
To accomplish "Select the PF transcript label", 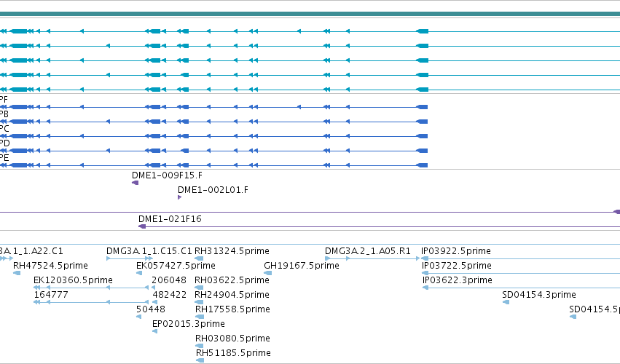I will (4, 100).
